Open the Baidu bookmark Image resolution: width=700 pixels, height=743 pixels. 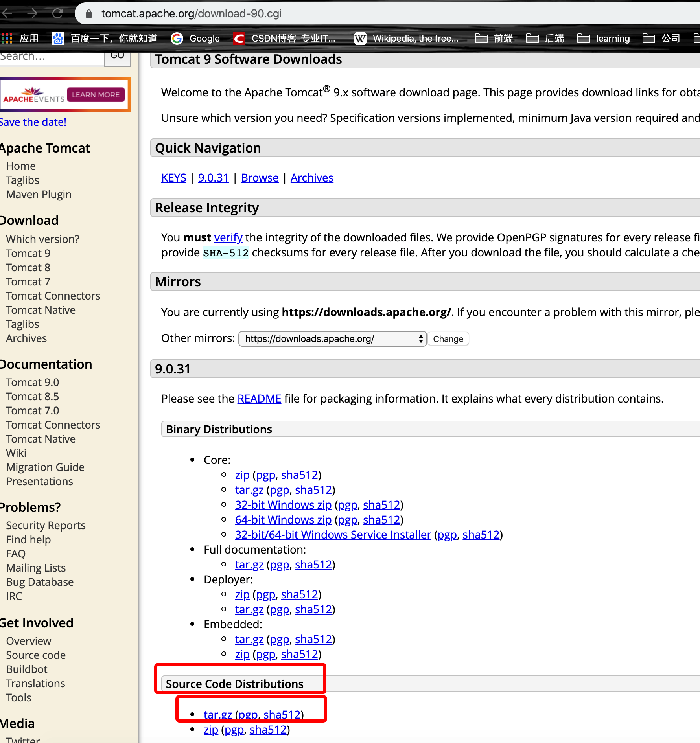click(x=105, y=38)
